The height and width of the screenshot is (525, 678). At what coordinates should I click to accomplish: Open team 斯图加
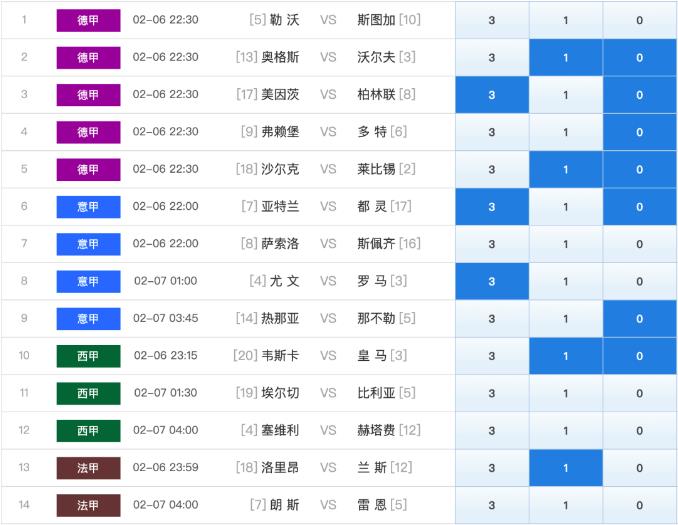[376, 19]
